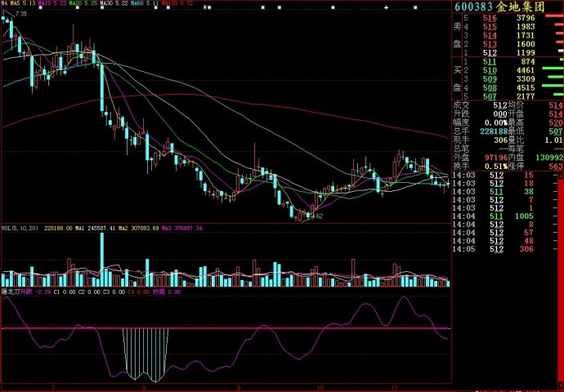
Task: Click buy level 1 price 511
Action: 490,62
